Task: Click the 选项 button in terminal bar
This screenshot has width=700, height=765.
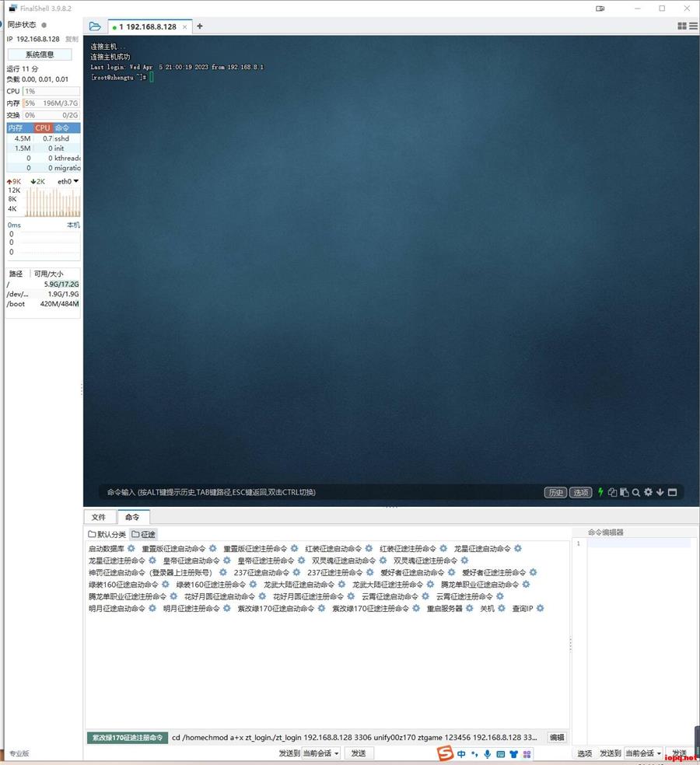Action: point(580,492)
